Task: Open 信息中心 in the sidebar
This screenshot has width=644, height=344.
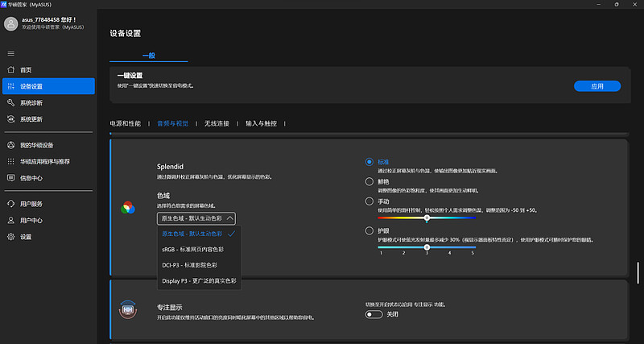Action: click(48, 178)
